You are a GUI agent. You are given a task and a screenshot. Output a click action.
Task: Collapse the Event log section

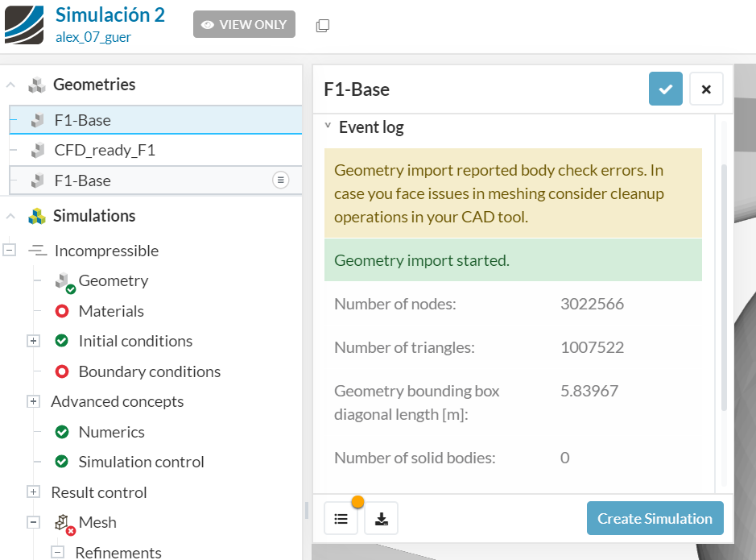[x=328, y=127]
